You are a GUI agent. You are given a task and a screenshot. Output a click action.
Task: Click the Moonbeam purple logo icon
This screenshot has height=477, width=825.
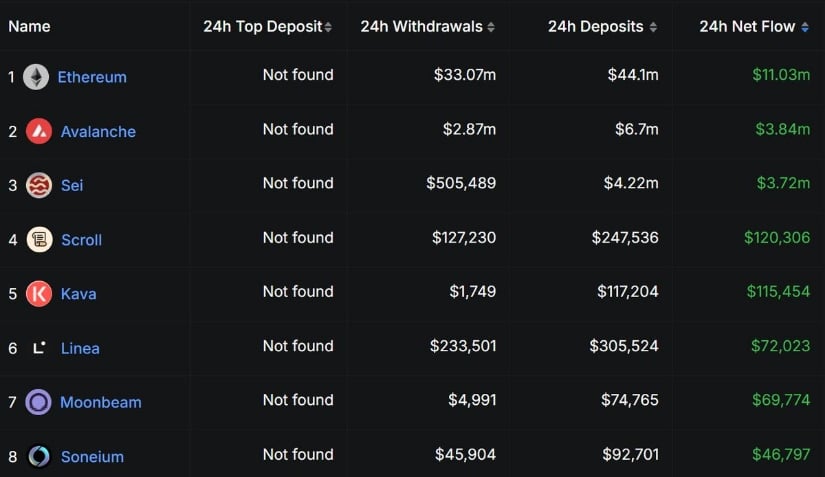click(38, 402)
